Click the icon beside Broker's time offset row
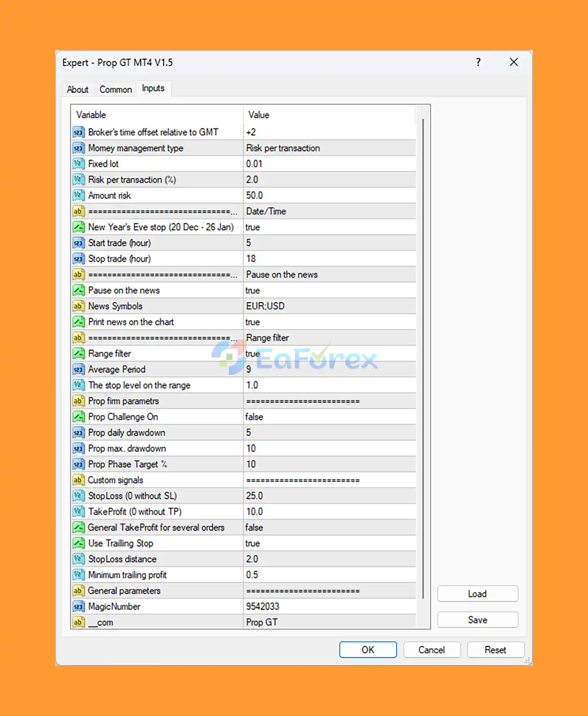This screenshot has height=716, width=588. (x=79, y=132)
